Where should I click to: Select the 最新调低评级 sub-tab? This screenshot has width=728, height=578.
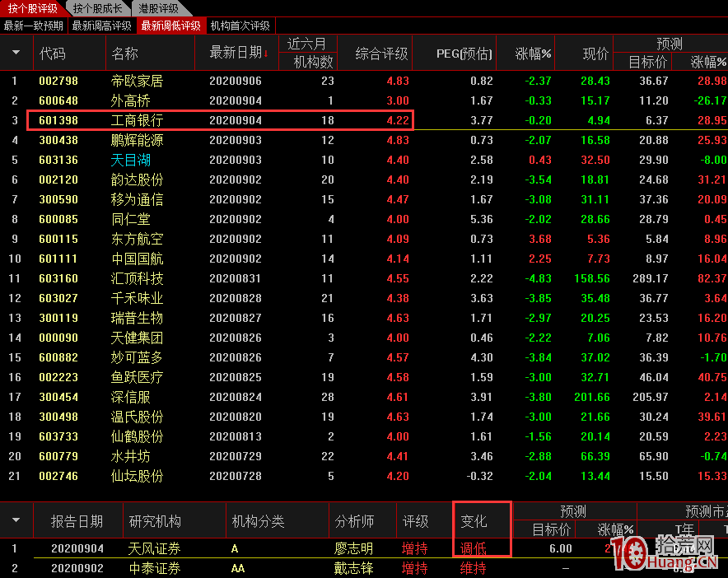pyautogui.click(x=170, y=26)
